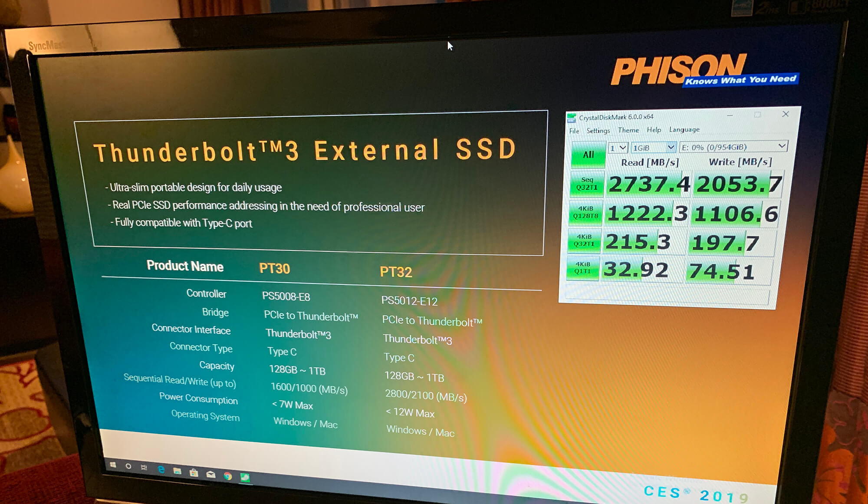Click the PS5008-E8 controller text
The width and height of the screenshot is (868, 504).
click(x=286, y=296)
